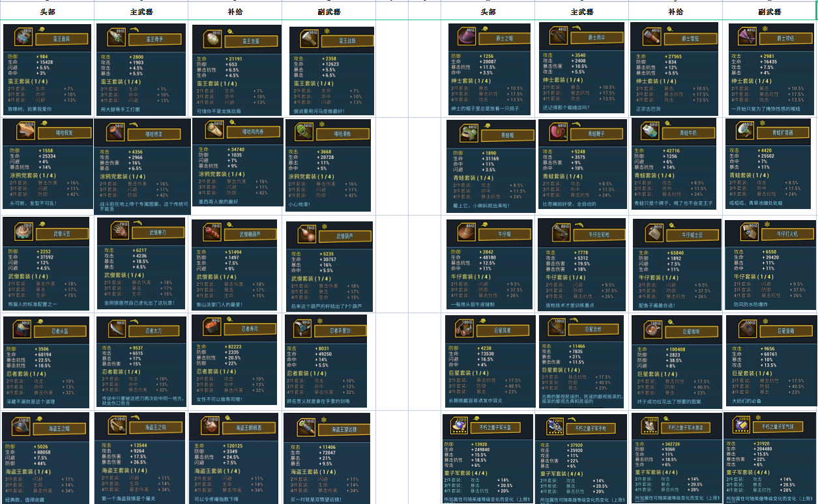Click the 巨星咖啡 name banner

pyautogui.click(x=691, y=331)
